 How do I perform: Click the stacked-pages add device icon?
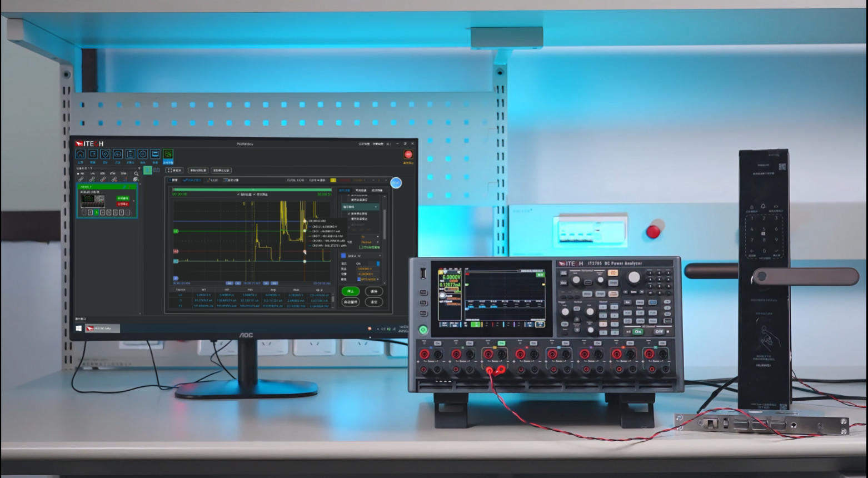[136, 179]
